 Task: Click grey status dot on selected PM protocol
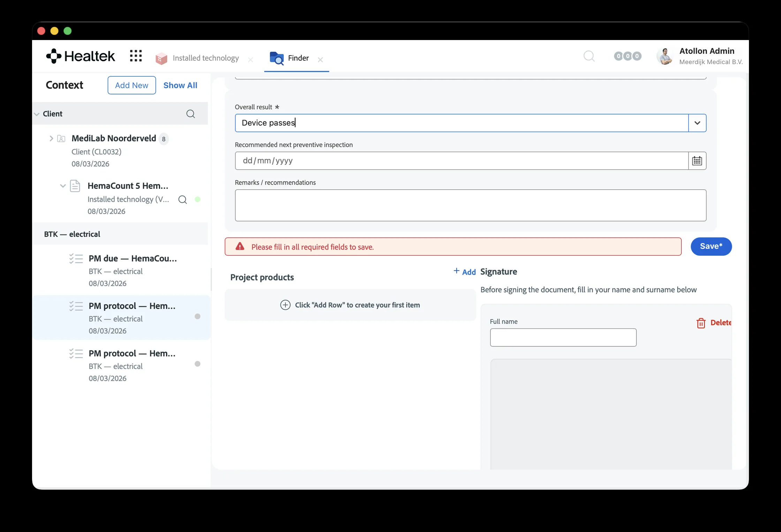[198, 316]
